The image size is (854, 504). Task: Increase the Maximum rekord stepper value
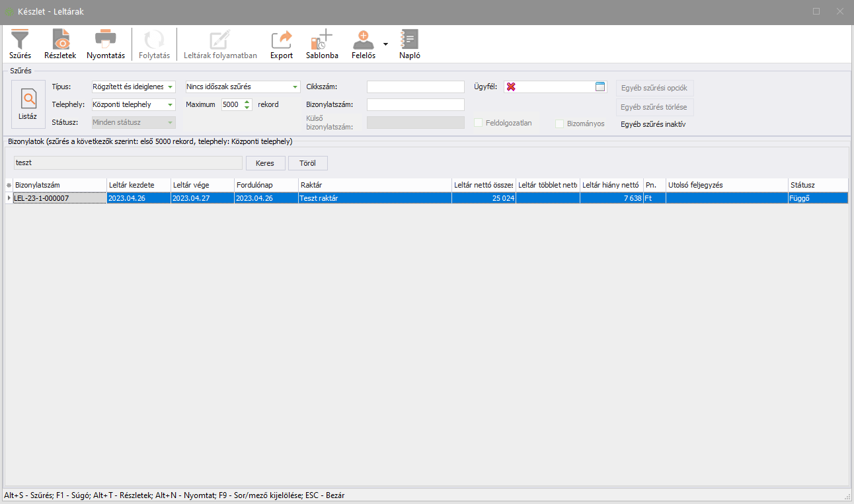click(x=247, y=102)
